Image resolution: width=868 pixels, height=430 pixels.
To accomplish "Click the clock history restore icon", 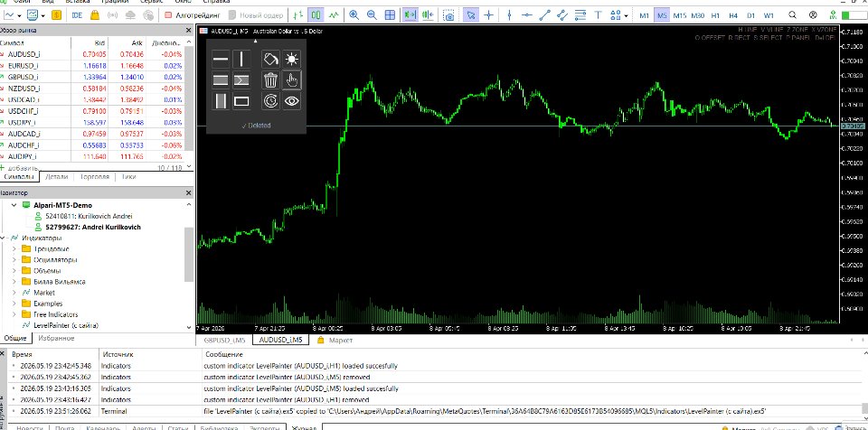I will [270, 101].
